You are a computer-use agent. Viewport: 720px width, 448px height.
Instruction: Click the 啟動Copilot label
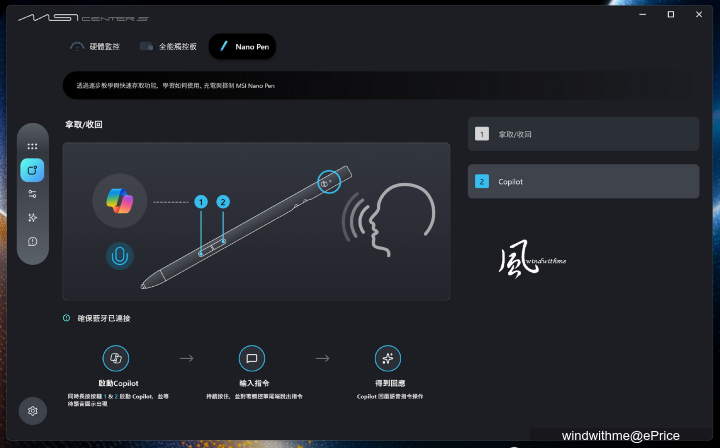118,383
